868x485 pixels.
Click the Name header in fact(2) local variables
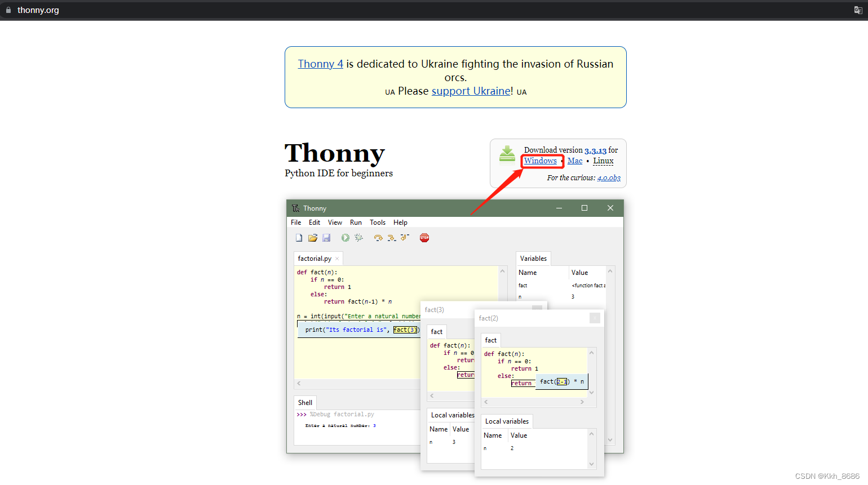[x=493, y=435]
